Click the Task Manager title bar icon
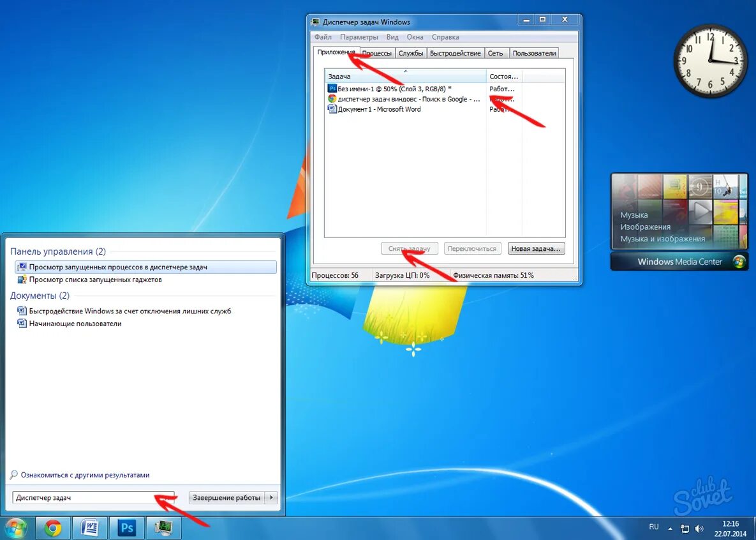The image size is (756, 540). click(315, 22)
